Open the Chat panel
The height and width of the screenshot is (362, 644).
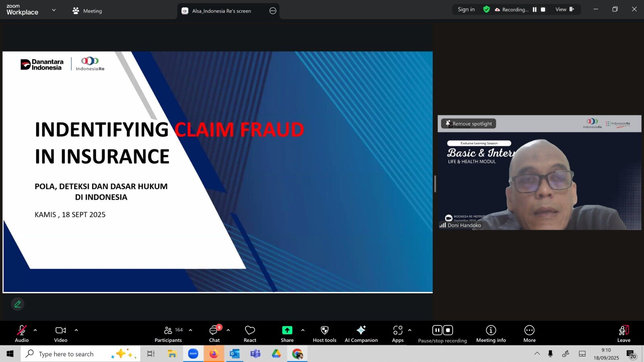[214, 331]
